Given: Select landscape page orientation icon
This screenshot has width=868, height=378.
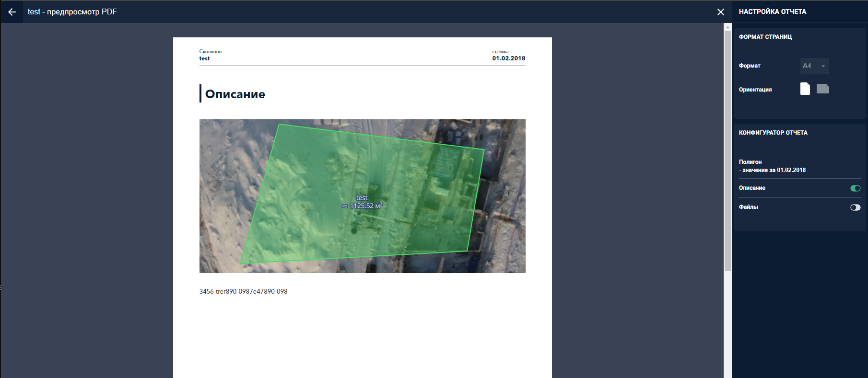Looking at the screenshot, I should click(x=823, y=89).
